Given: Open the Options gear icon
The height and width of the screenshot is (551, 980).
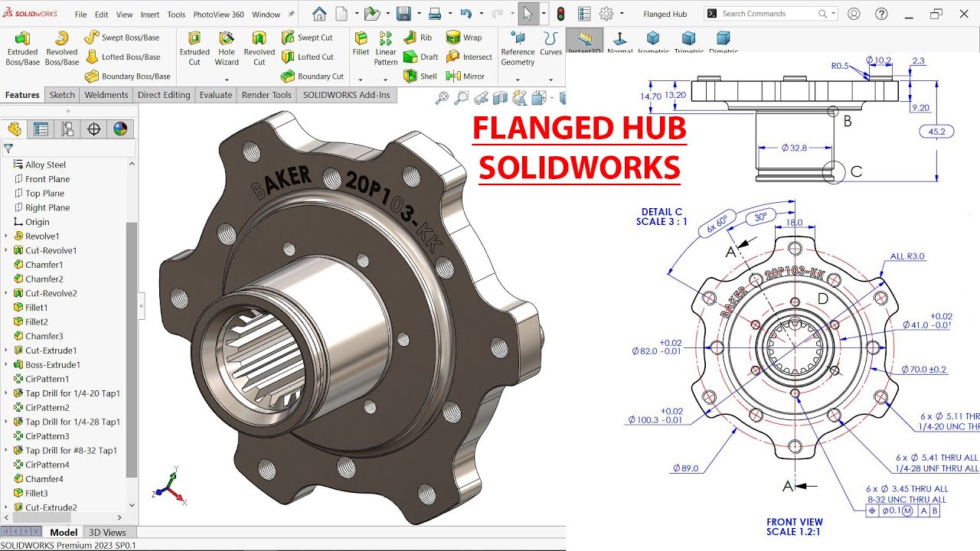Looking at the screenshot, I should click(606, 14).
